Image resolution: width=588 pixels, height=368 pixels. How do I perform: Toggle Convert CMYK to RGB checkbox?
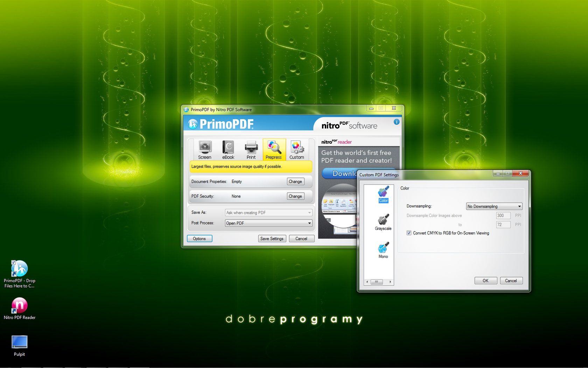[x=409, y=233]
